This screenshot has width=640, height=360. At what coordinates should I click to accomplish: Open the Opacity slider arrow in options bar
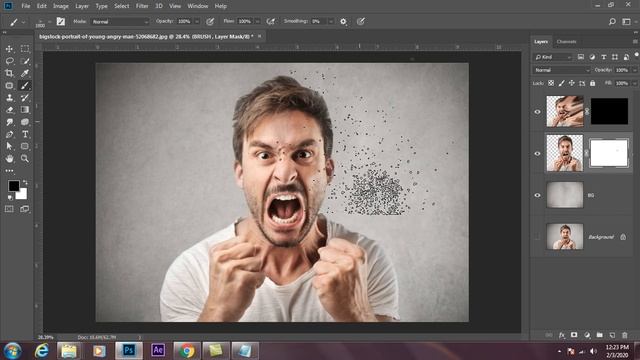coord(197,22)
